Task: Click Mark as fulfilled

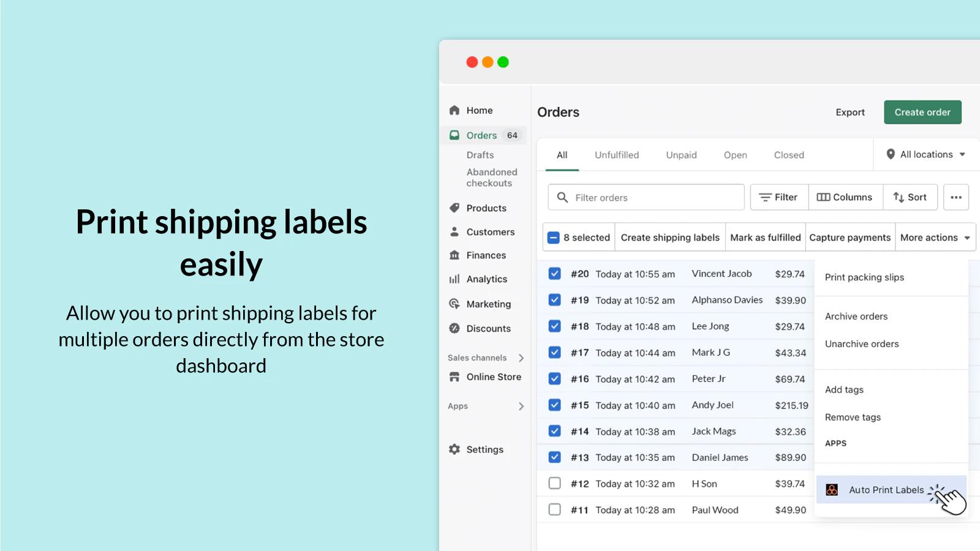Action: point(765,238)
